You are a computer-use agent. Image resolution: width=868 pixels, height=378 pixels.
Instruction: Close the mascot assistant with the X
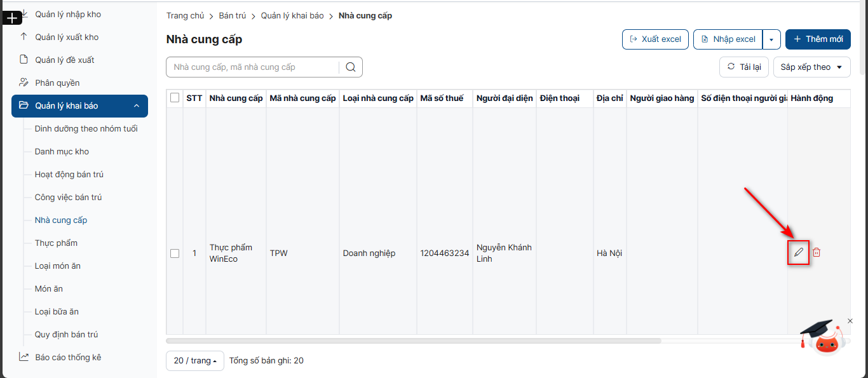coord(850,321)
